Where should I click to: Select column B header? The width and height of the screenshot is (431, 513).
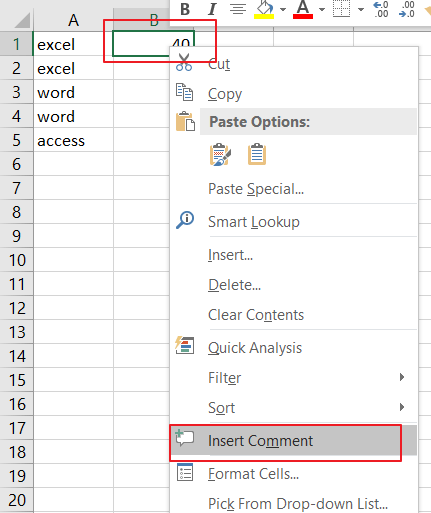pyautogui.click(x=154, y=20)
